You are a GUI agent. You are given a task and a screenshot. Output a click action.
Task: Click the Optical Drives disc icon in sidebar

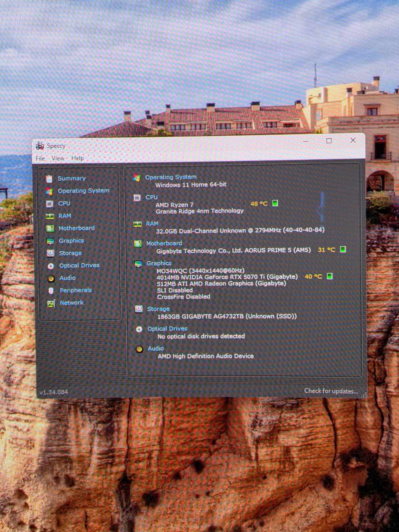point(51,266)
